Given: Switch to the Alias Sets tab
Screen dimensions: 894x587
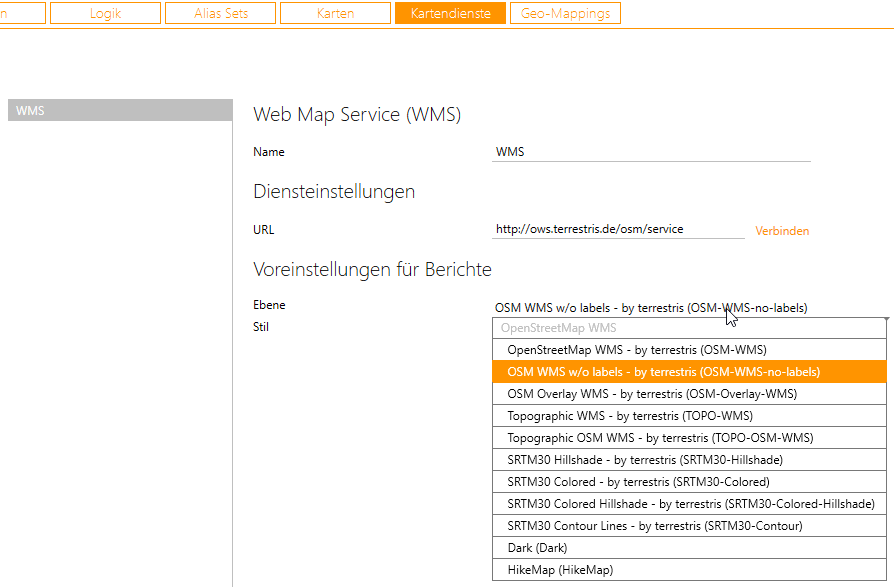Looking at the screenshot, I should [221, 14].
